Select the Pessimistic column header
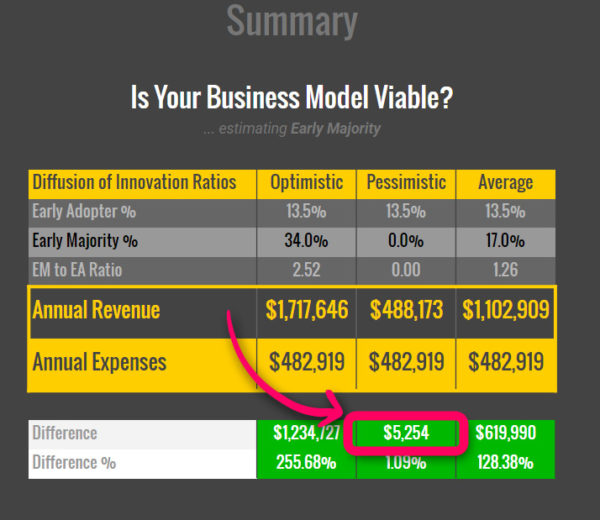This screenshot has width=600, height=520. point(406,183)
